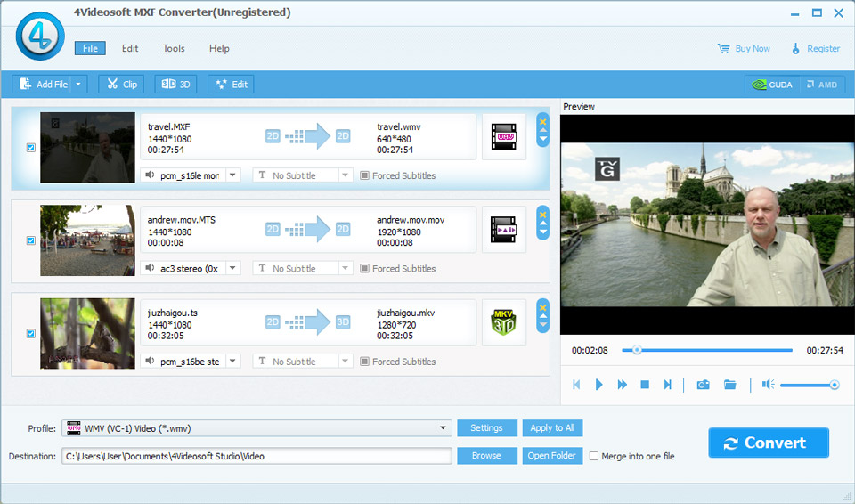Enable Forced Subtitles for andrew.mov.MTS
Viewport: 855px width, 504px height.
pyautogui.click(x=364, y=268)
